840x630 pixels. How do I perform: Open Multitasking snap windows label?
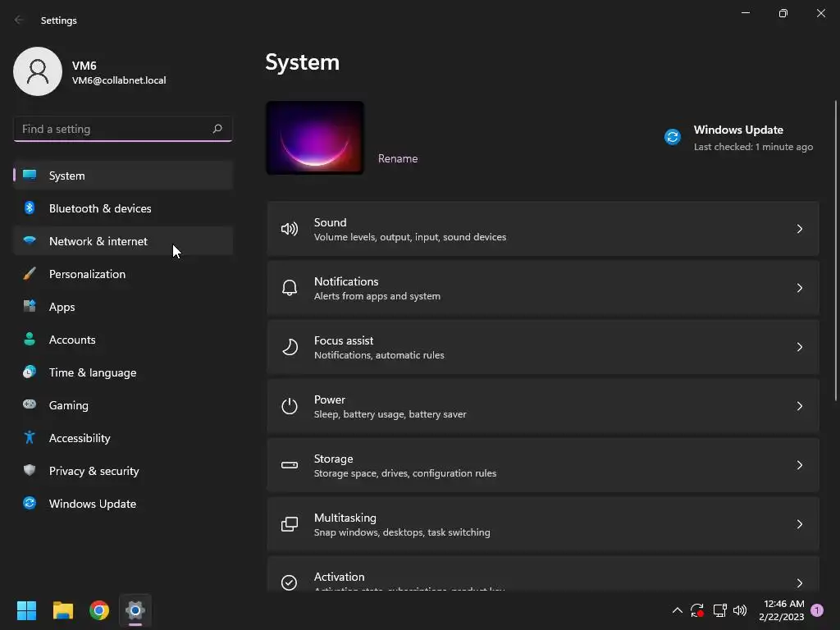(402, 532)
